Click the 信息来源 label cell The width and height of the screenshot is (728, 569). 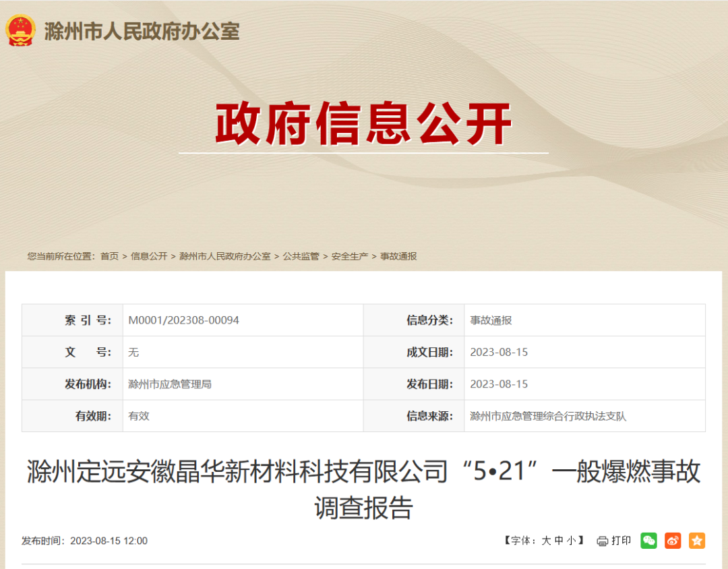[414, 417]
